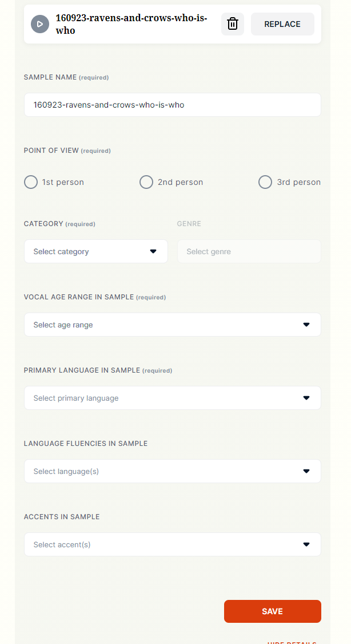Select the 1st person radio button

point(31,182)
